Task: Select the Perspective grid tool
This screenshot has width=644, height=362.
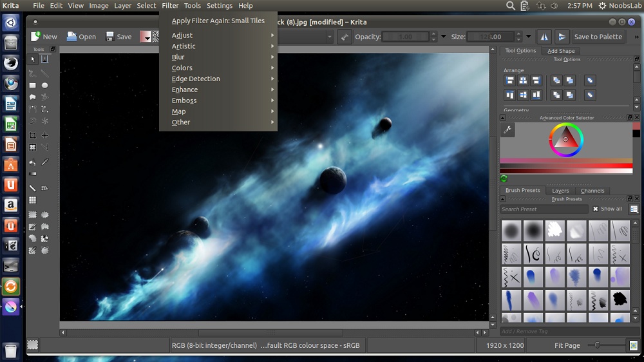Action: click(x=45, y=188)
